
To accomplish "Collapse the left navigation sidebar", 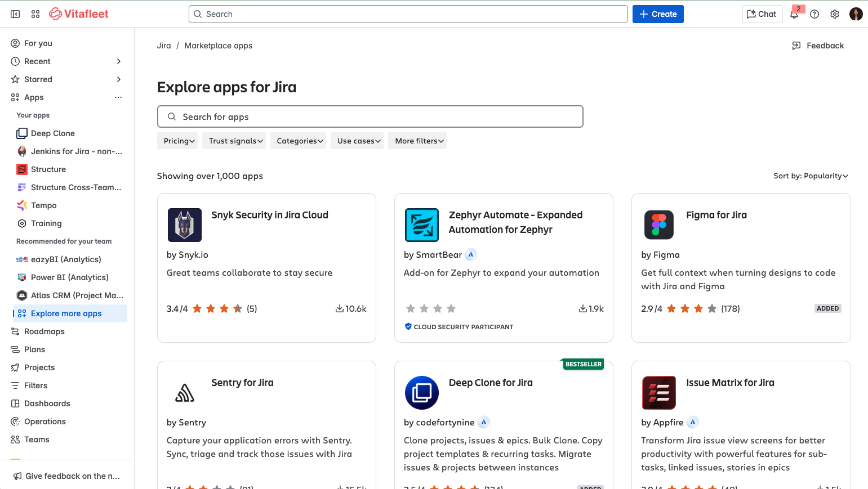I will pyautogui.click(x=15, y=14).
